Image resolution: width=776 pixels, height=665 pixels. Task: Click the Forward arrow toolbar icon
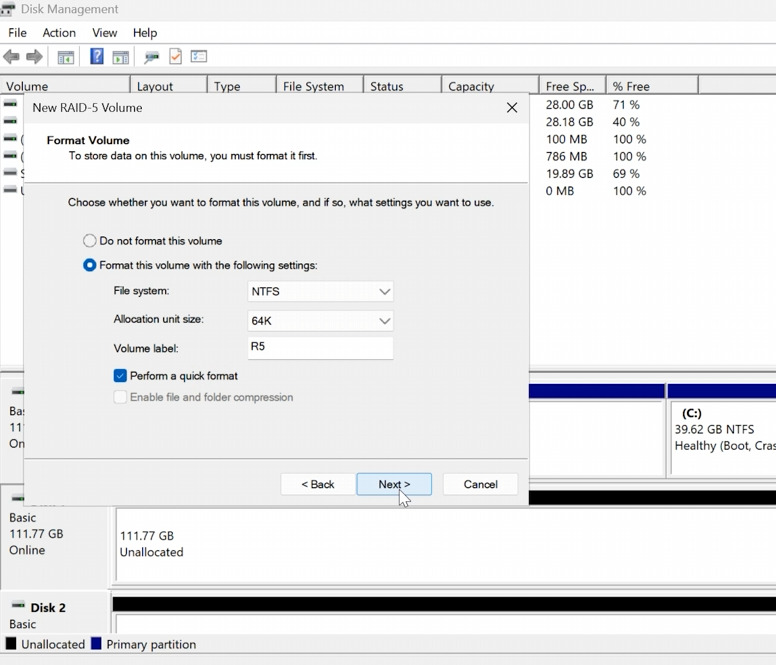click(x=34, y=57)
